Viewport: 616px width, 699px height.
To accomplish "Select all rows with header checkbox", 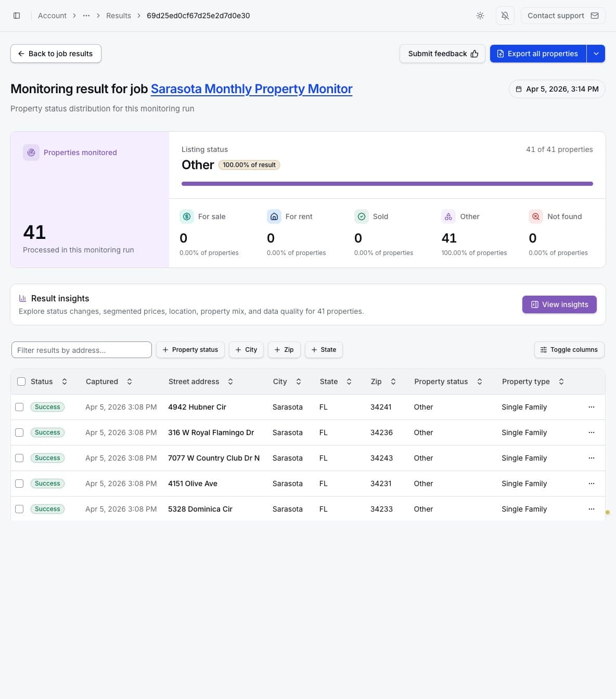I will 21,382.
